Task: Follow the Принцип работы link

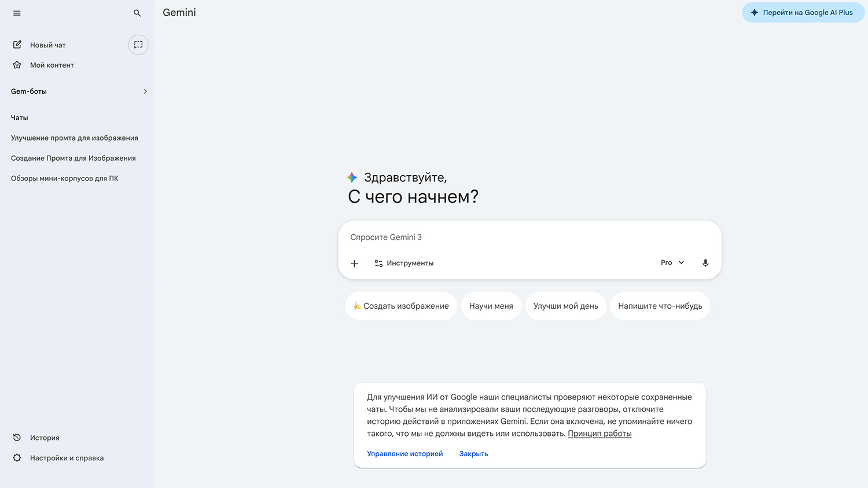Action: coord(599,434)
